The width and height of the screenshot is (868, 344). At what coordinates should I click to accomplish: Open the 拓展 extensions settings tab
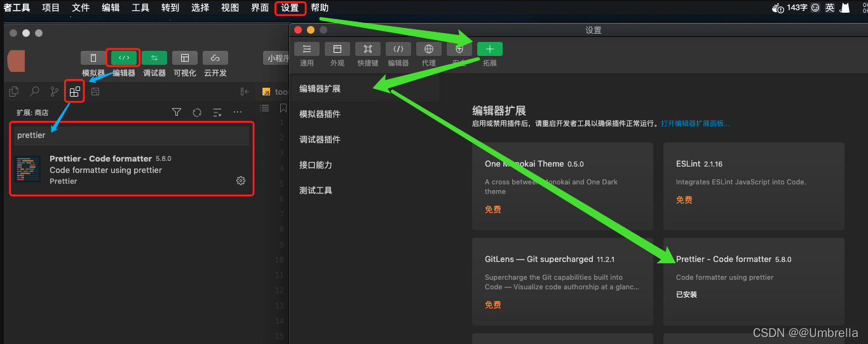(x=490, y=49)
